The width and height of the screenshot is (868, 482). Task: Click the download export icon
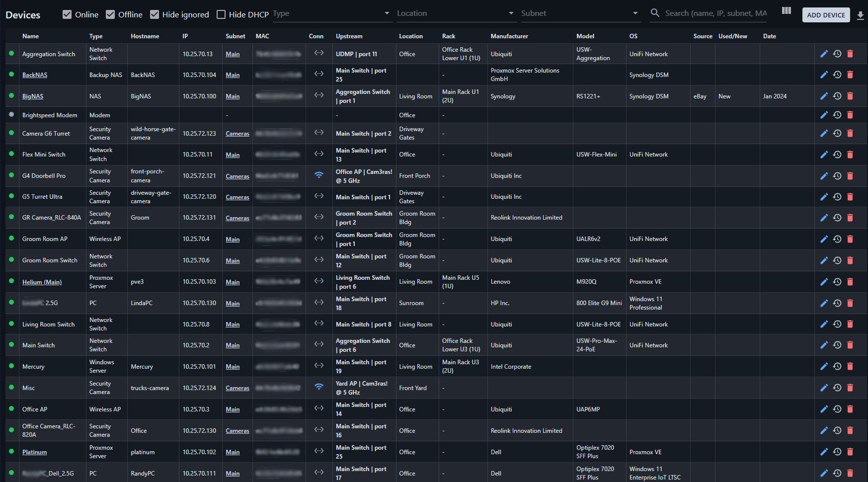[x=861, y=15]
